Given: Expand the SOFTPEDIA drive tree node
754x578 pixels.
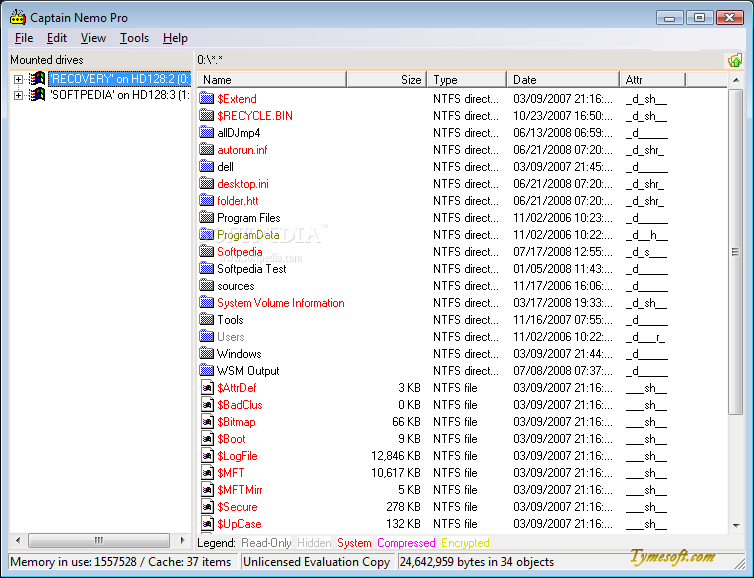Looking at the screenshot, I should coord(18,95).
